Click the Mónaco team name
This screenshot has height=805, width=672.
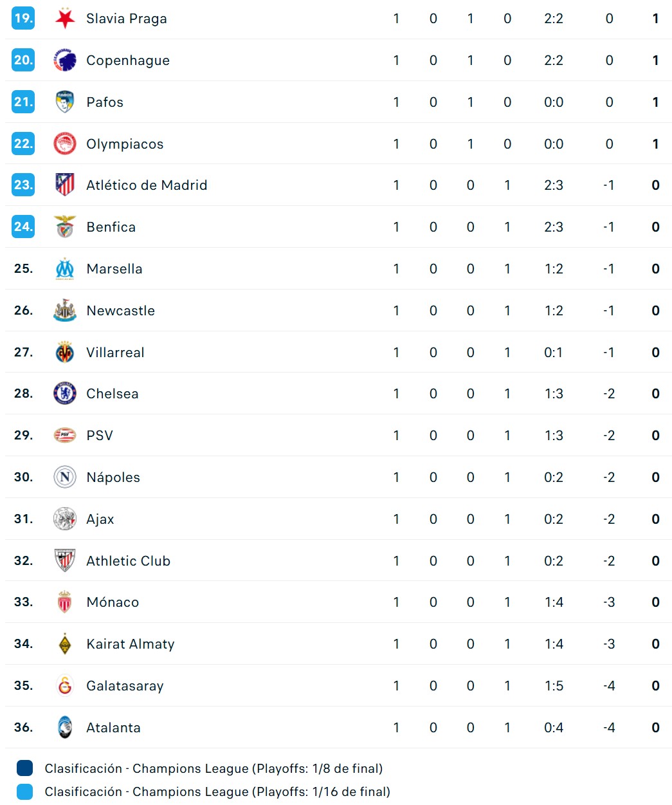click(x=113, y=602)
